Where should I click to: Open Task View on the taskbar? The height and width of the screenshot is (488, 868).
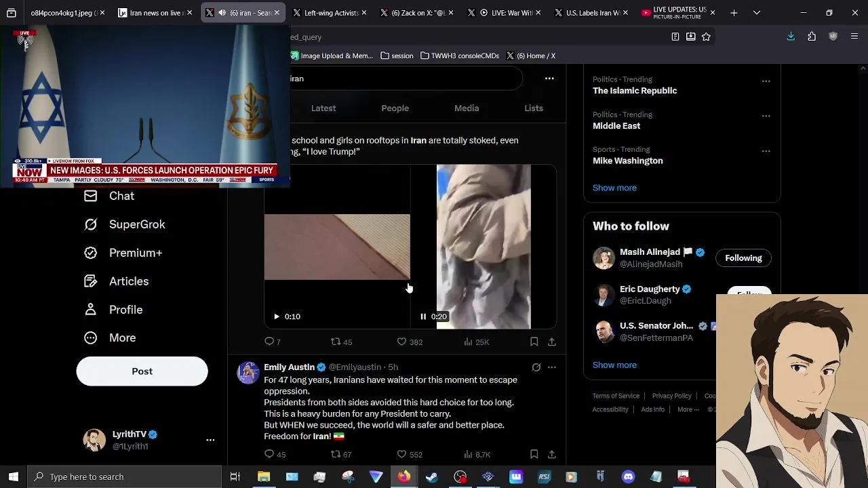235,476
